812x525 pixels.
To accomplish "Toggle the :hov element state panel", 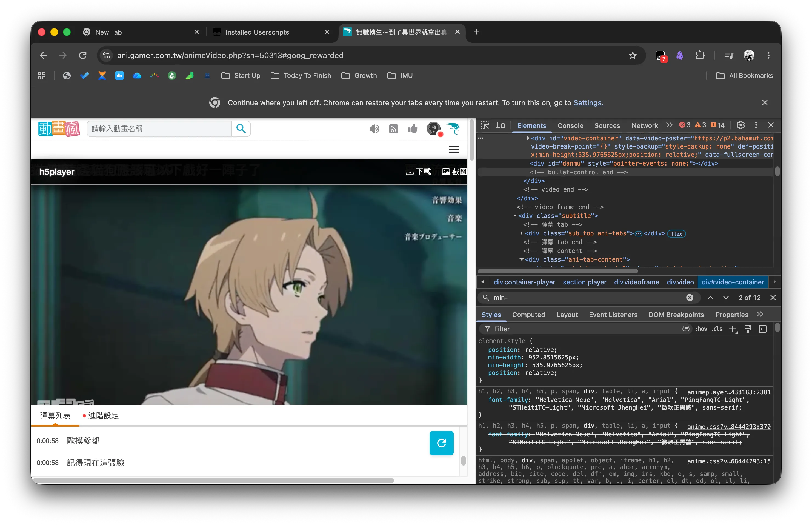I will tap(701, 329).
